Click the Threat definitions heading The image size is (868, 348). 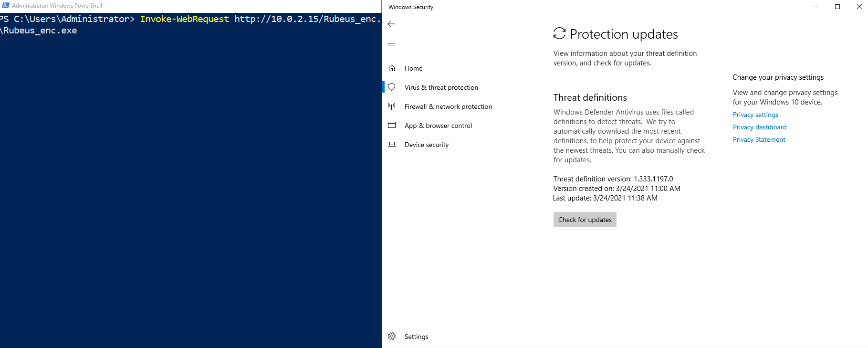point(590,97)
